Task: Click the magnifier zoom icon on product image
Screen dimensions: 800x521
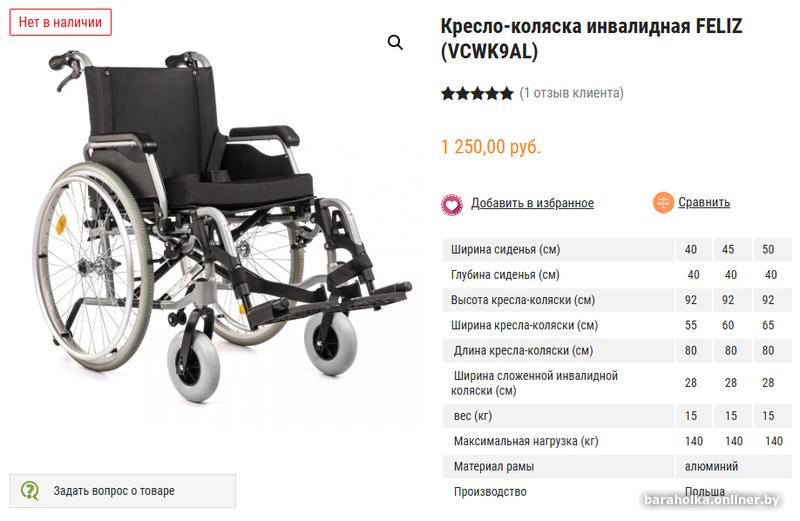Action: click(395, 42)
